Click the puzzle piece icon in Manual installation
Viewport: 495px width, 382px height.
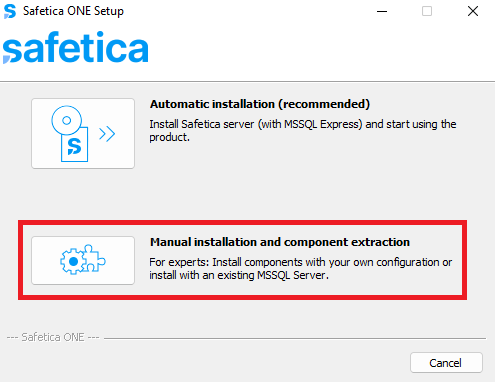tap(94, 258)
